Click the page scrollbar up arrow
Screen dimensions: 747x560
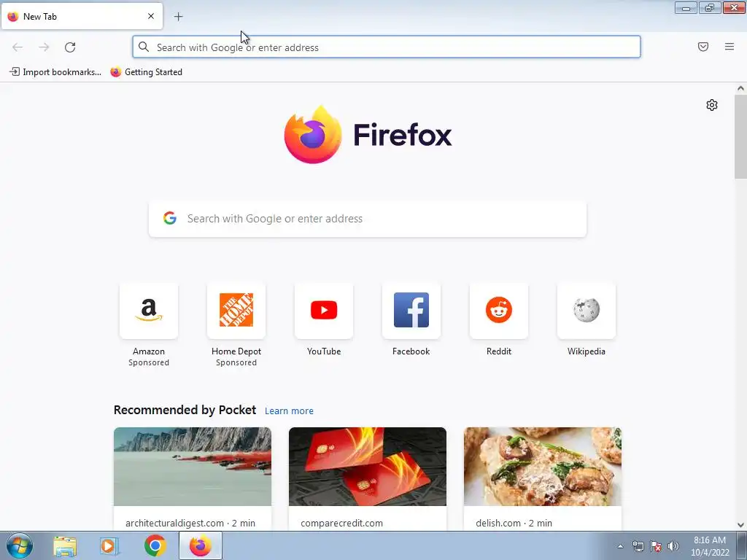pos(740,88)
